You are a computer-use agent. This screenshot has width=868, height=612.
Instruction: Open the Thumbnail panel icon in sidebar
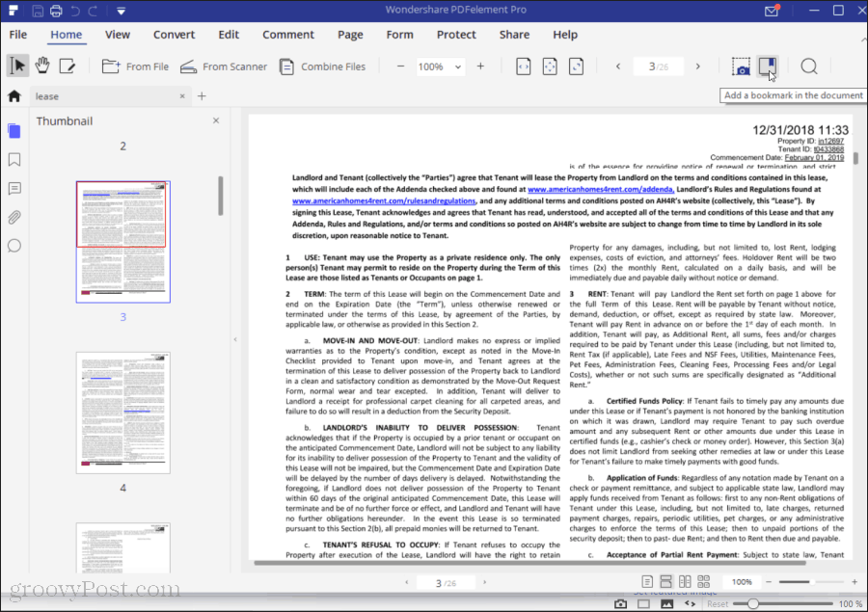13,130
